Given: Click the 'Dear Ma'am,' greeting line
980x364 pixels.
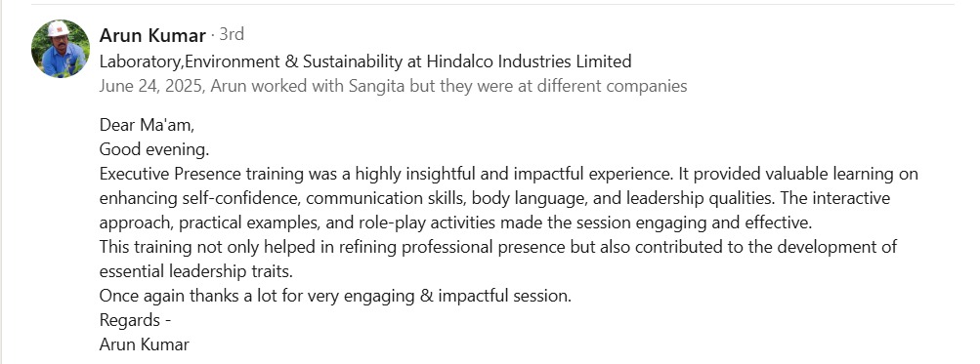Looking at the screenshot, I should coord(147,125).
